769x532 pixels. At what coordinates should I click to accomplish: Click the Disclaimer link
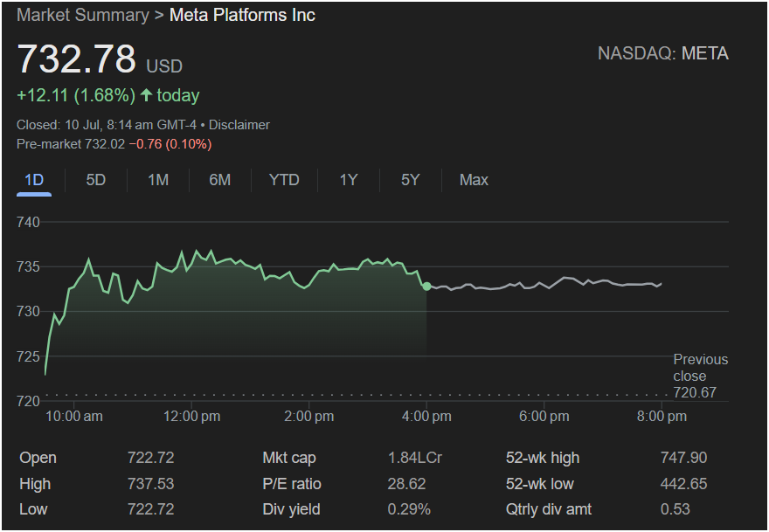239,125
